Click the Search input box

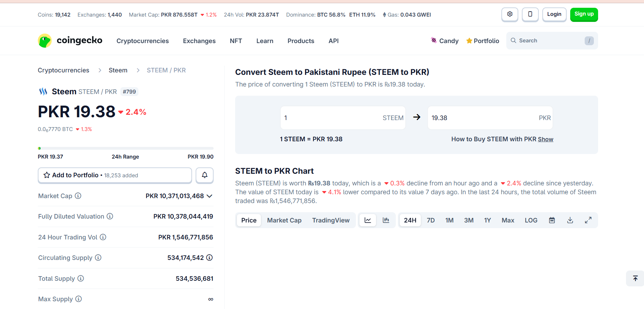click(552, 41)
